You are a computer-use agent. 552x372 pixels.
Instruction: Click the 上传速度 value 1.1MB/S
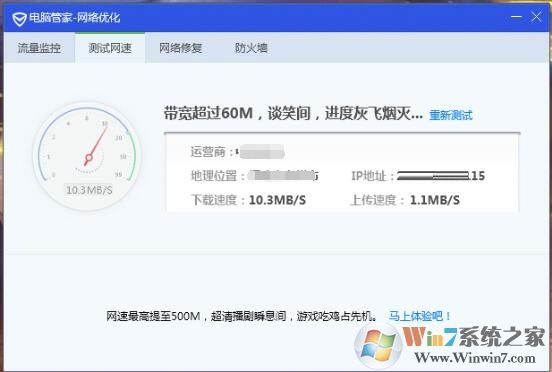pos(435,200)
